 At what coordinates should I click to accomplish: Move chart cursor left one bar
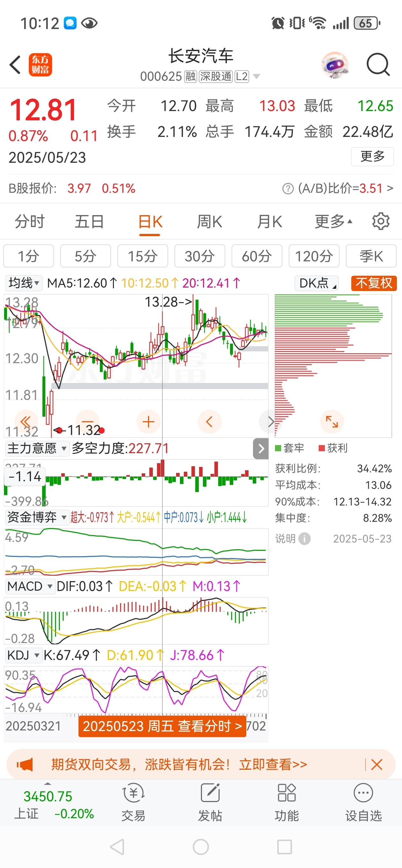coord(209,422)
